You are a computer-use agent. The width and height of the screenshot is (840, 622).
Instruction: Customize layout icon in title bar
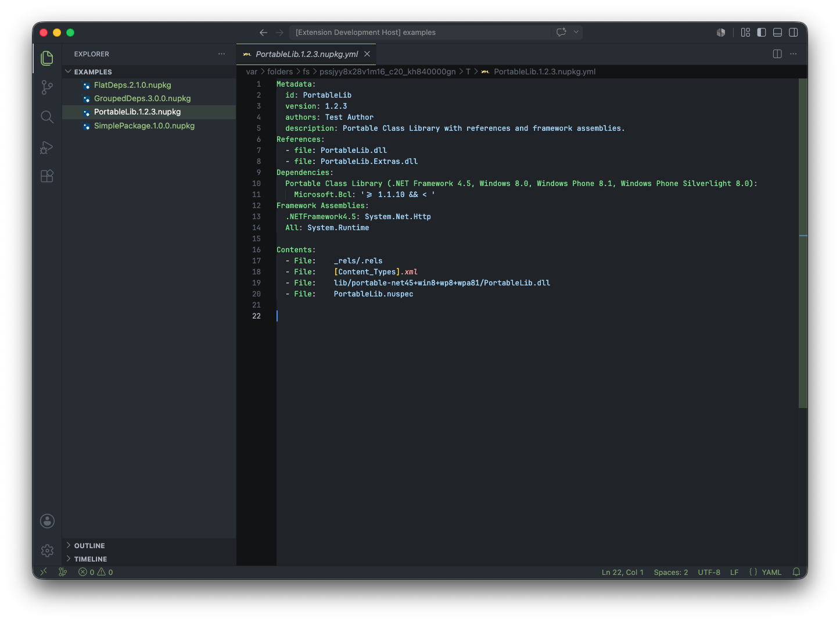coord(745,33)
